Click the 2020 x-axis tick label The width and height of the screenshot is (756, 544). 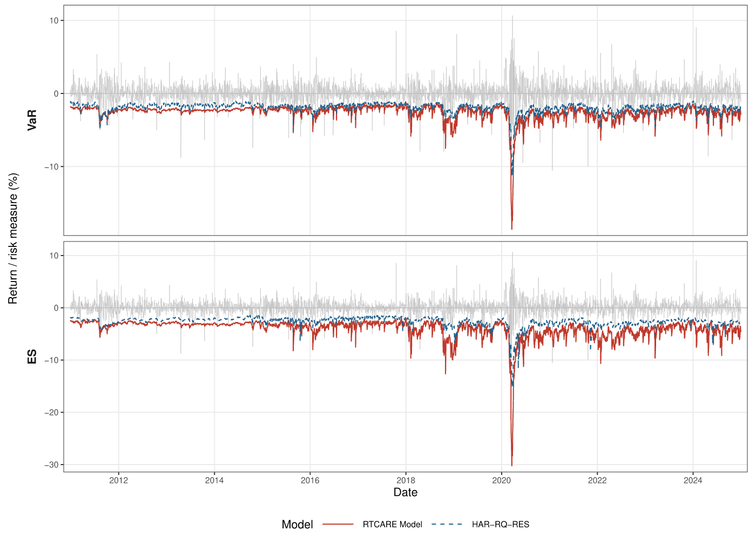click(502, 480)
